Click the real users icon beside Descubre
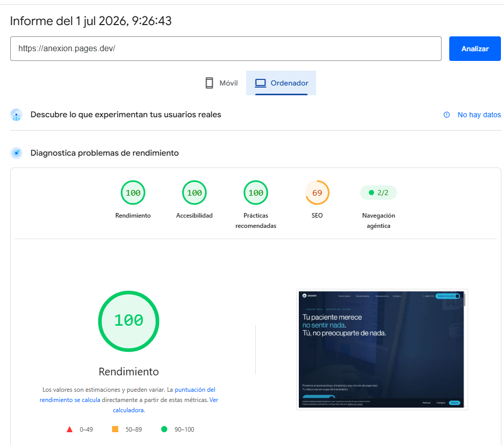Viewport: 504px width, 445px height. point(16,115)
